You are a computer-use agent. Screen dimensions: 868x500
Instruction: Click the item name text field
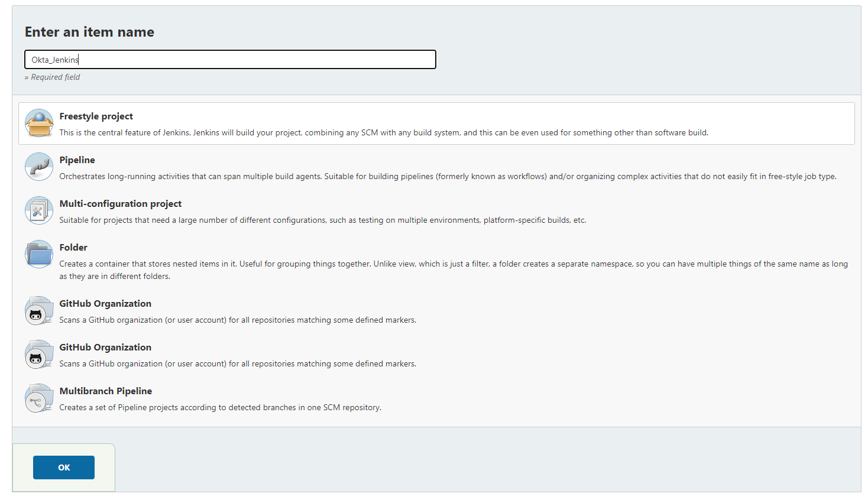click(x=230, y=60)
